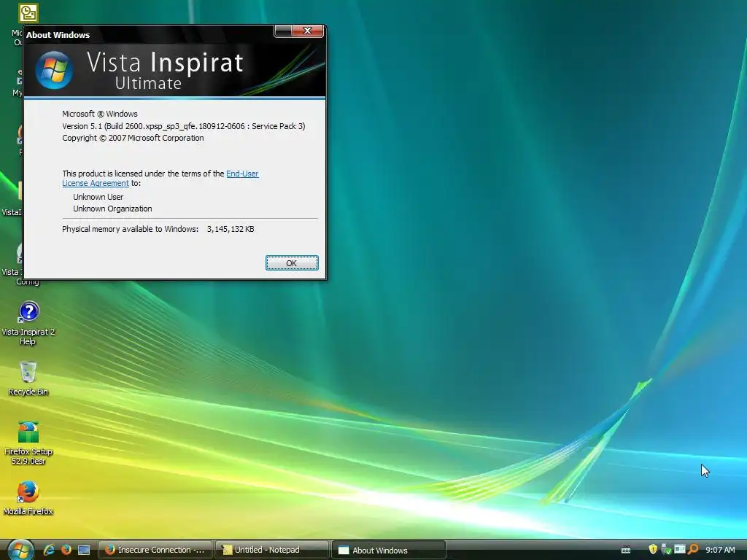
Task: Launch Mozilla Firefox desktop shortcut
Action: 28,499
